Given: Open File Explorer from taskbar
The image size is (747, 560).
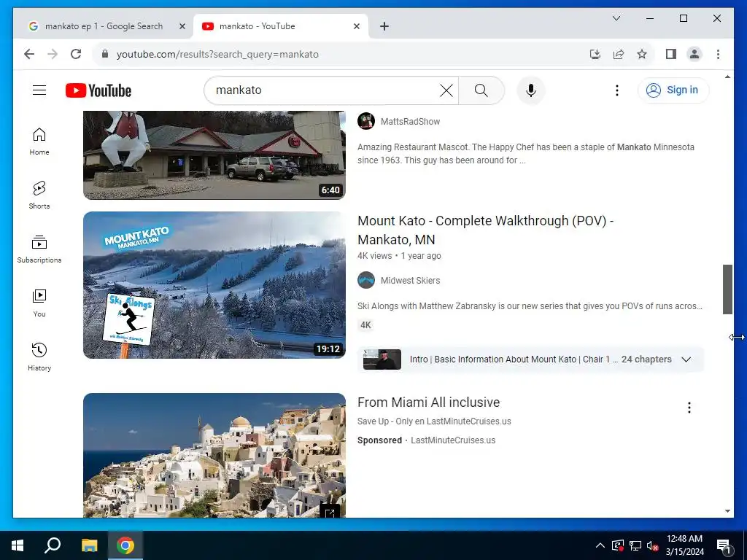Looking at the screenshot, I should point(89,545).
